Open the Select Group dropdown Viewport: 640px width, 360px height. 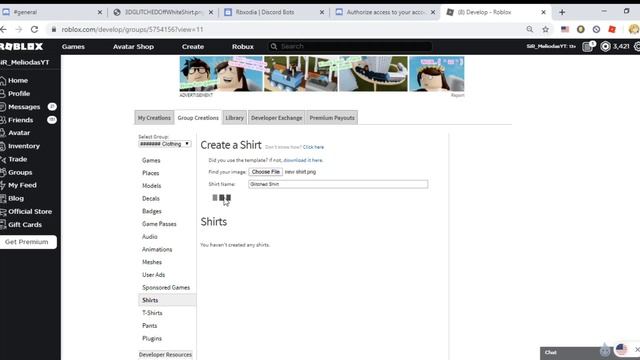tap(164, 144)
